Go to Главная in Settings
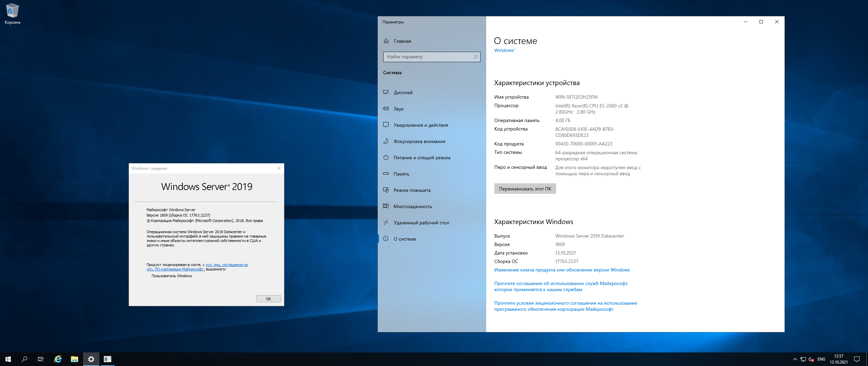868x366 pixels. pyautogui.click(x=432, y=41)
